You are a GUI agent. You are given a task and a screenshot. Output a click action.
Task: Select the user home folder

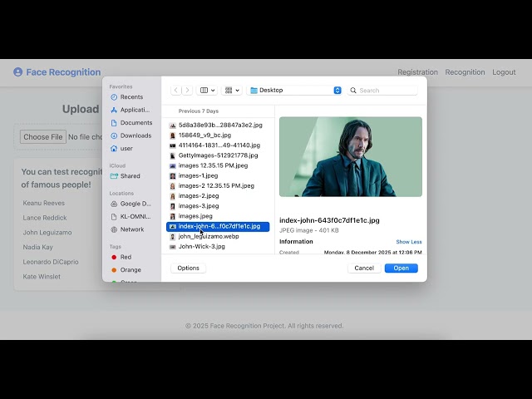click(x=122, y=149)
